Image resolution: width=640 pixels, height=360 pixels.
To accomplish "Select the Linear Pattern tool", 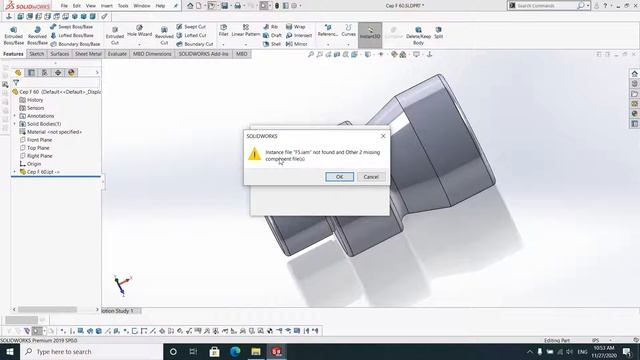I will (246, 30).
